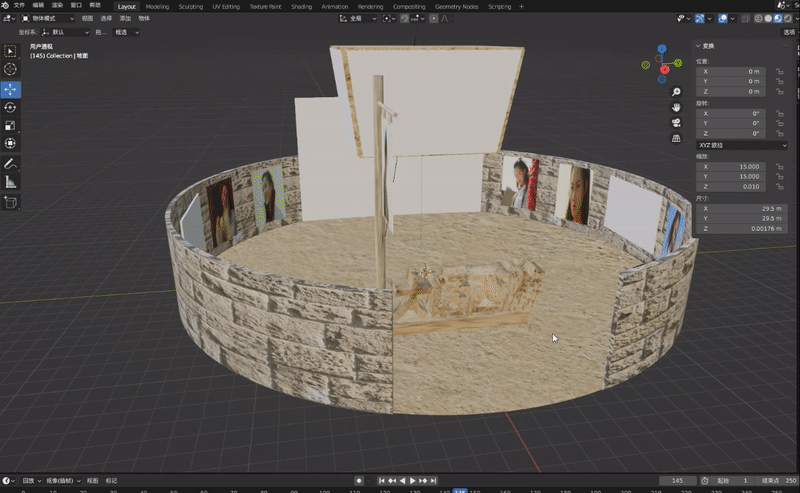Select the Annotate pencil tool

pyautogui.click(x=10, y=164)
